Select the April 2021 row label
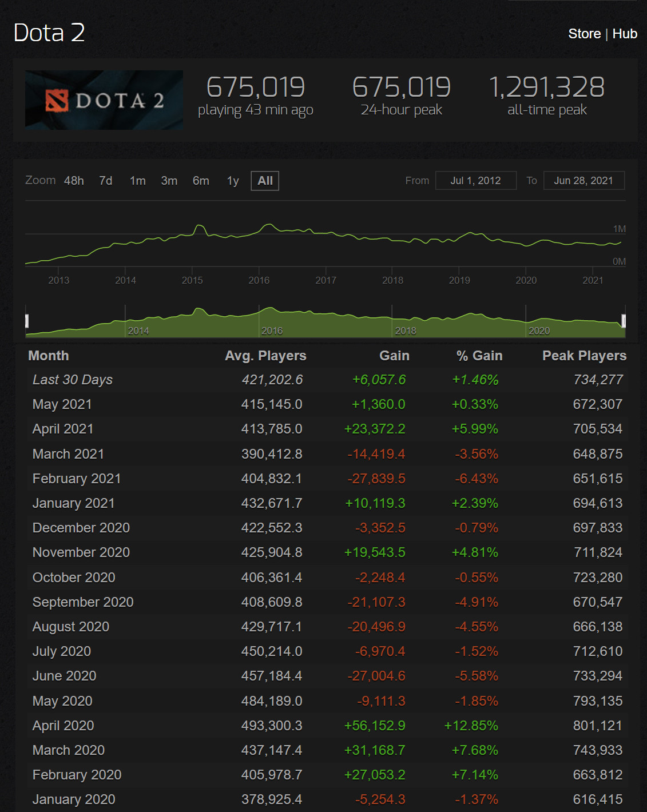The image size is (647, 812). coord(63,429)
